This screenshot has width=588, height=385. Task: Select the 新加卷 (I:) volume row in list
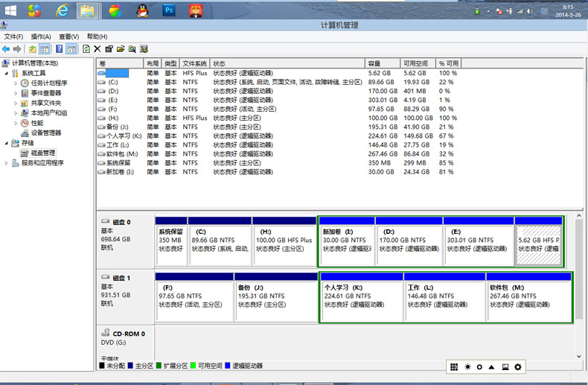coord(278,172)
